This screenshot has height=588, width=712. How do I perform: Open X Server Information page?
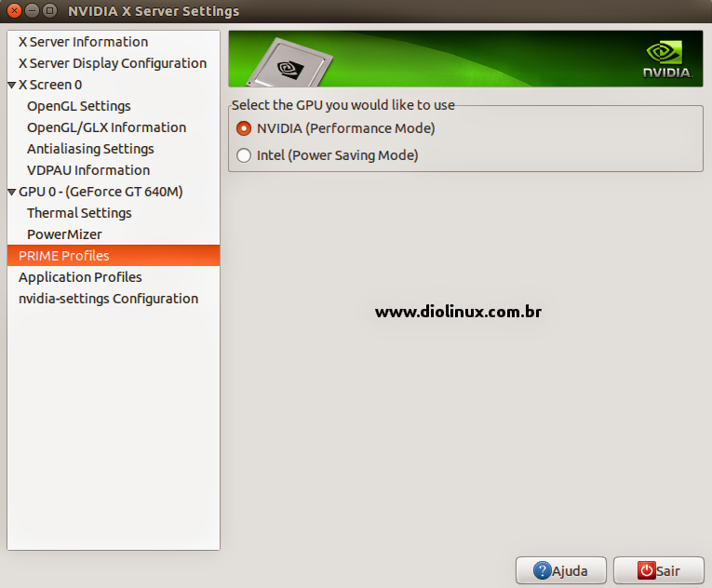pos(83,42)
